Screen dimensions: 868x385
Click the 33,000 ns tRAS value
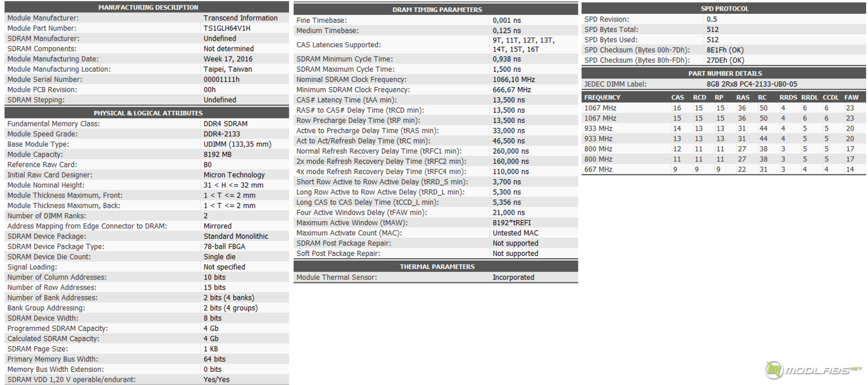509,131
